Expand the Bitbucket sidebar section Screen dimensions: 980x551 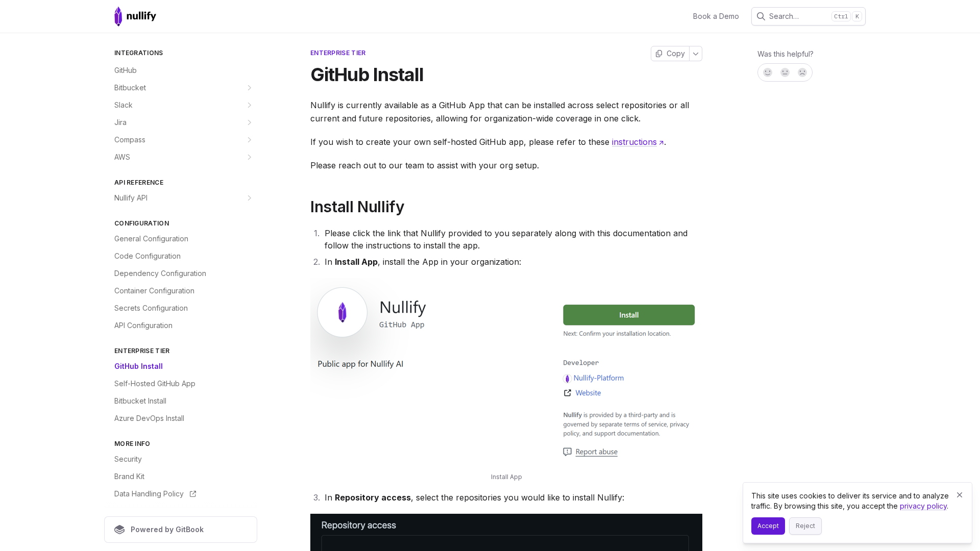[250, 88]
